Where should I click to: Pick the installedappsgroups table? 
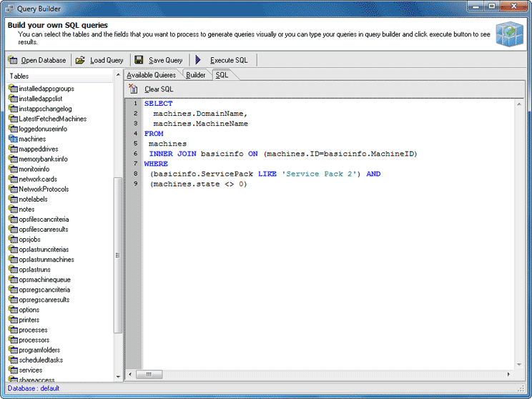tap(46, 89)
